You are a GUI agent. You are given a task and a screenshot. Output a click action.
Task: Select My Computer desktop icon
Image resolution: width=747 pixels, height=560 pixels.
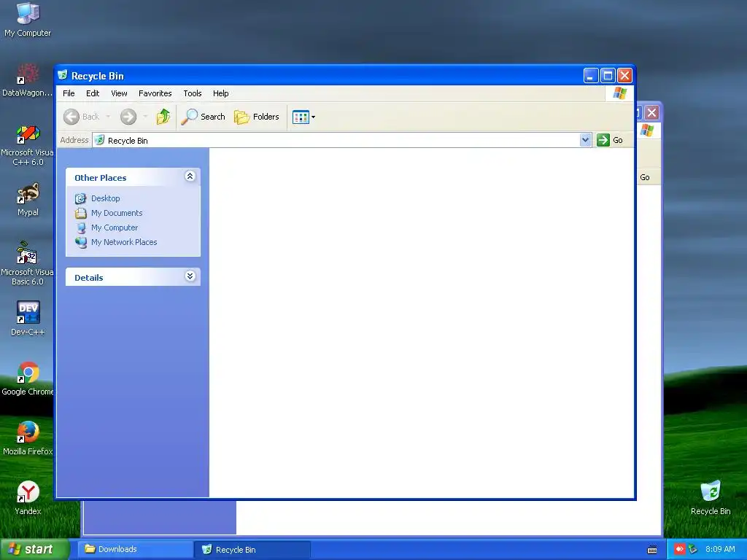click(28, 20)
